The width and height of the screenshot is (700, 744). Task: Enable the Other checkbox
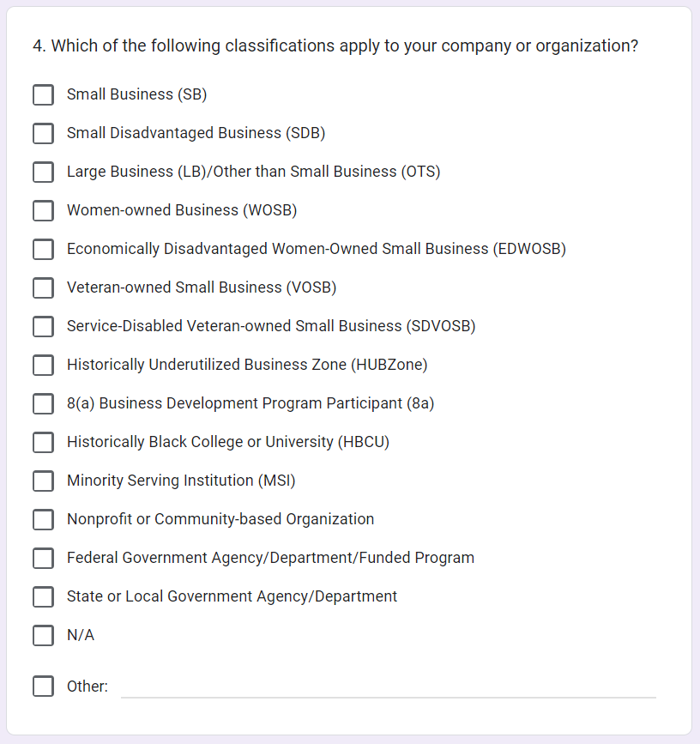pos(43,687)
